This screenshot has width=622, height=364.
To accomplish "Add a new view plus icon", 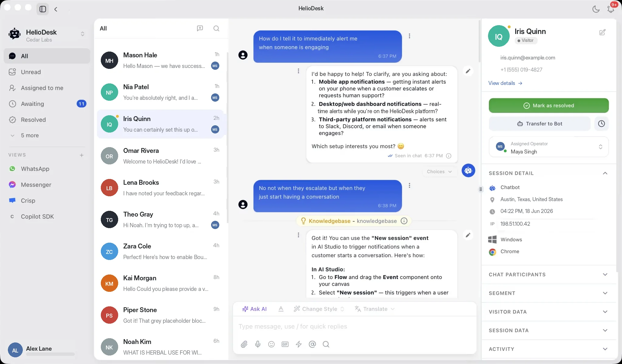I will [82, 155].
